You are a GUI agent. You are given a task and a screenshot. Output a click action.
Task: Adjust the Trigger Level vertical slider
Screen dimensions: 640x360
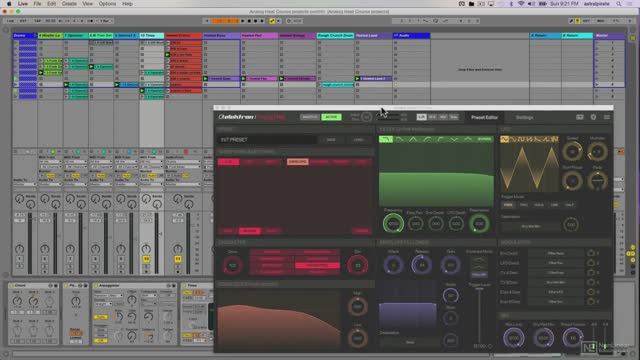point(480,316)
